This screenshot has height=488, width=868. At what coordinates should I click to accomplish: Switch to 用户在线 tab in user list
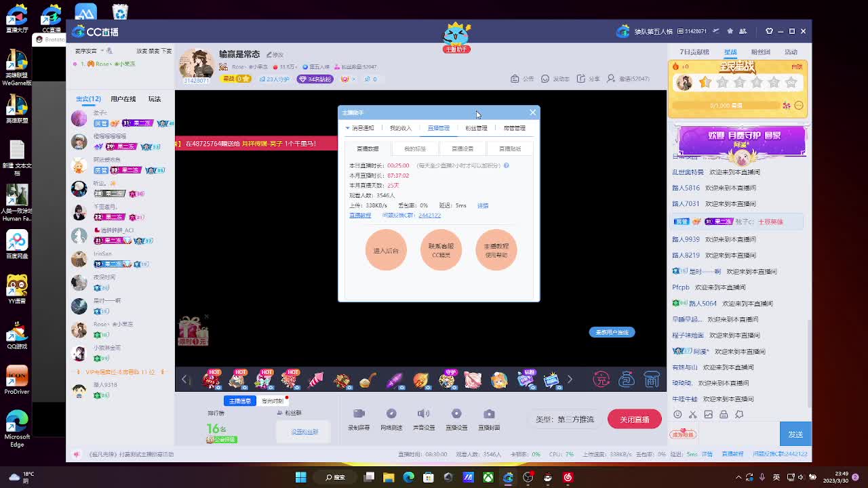click(x=123, y=99)
